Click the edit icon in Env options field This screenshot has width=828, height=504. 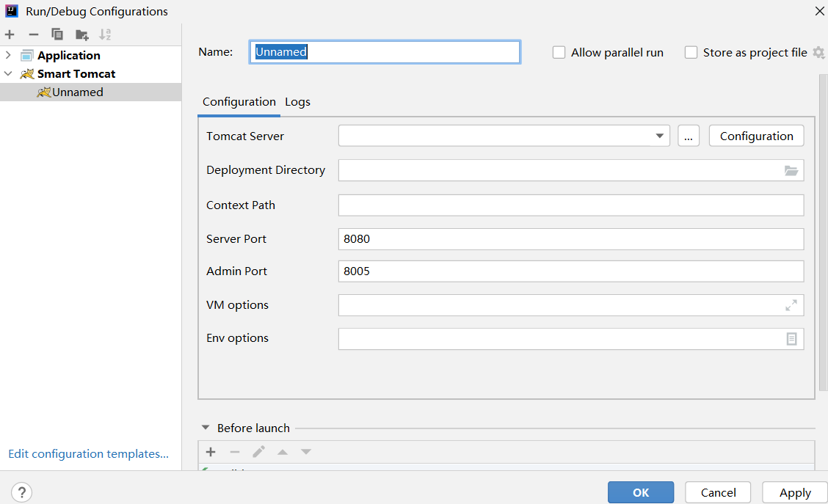click(791, 338)
